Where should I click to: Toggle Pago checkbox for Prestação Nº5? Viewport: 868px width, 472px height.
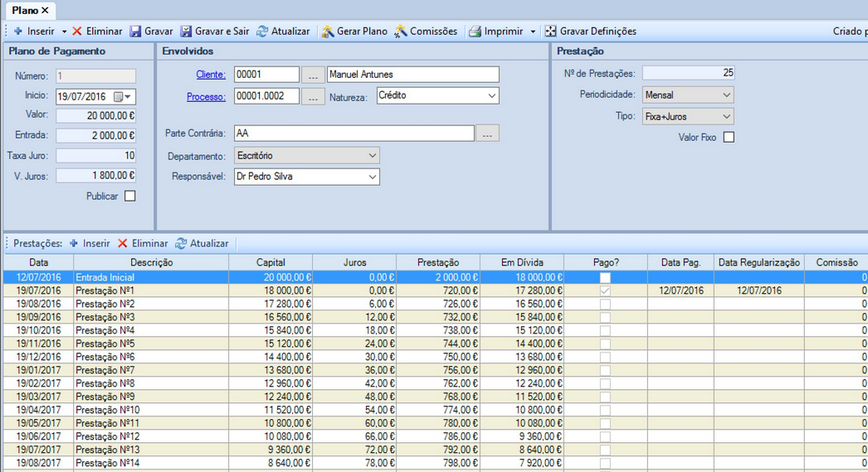(x=605, y=343)
